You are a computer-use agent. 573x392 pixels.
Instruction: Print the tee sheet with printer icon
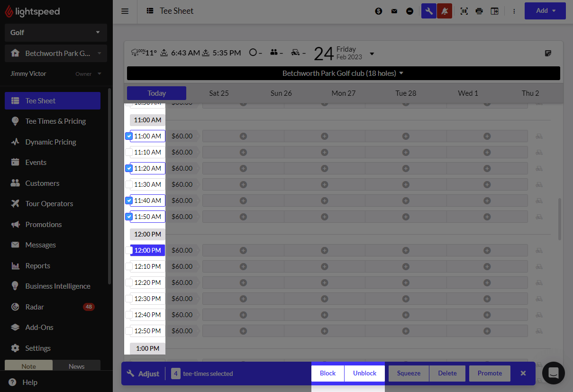[479, 11]
